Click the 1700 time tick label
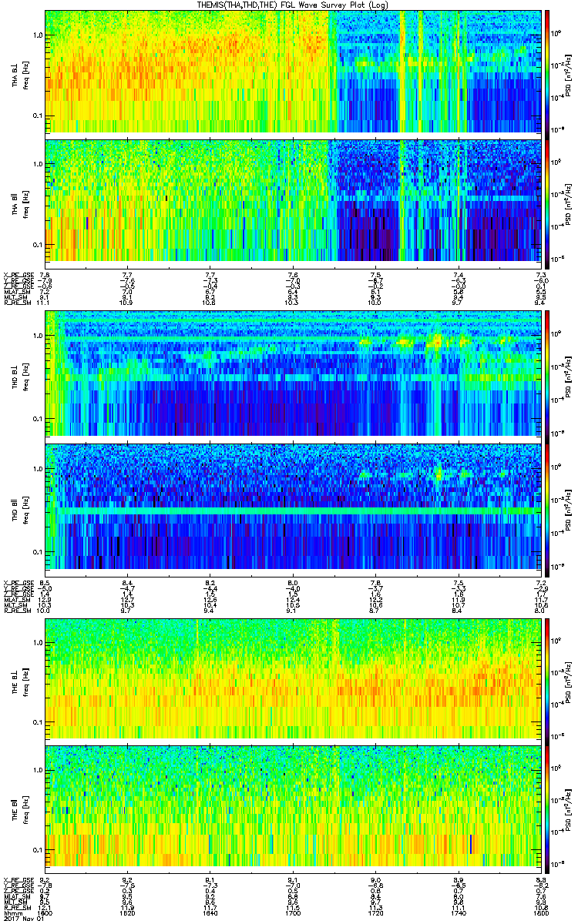The width and height of the screenshot is (578, 924). 293,913
